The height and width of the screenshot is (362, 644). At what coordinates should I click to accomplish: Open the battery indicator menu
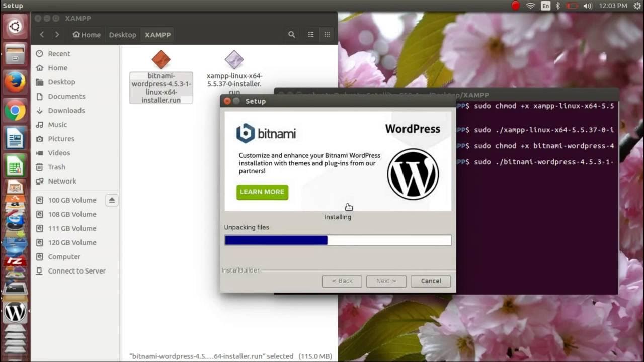pos(572,6)
